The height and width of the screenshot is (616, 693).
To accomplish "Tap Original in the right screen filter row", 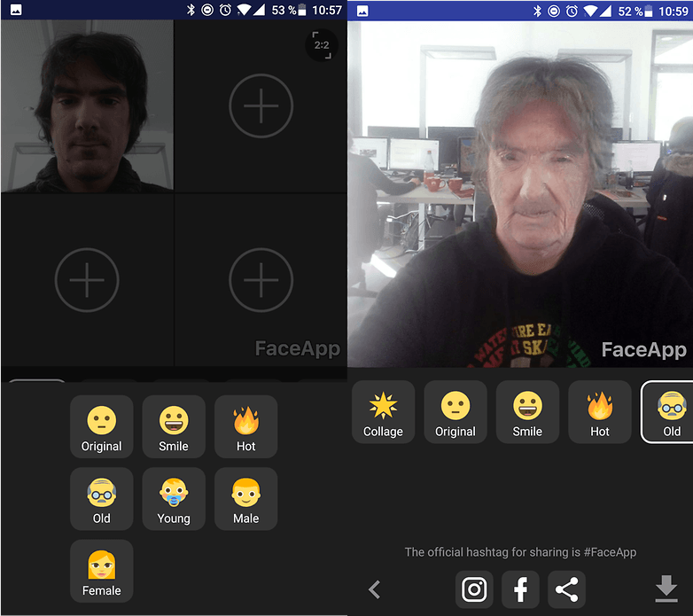I will [x=456, y=412].
